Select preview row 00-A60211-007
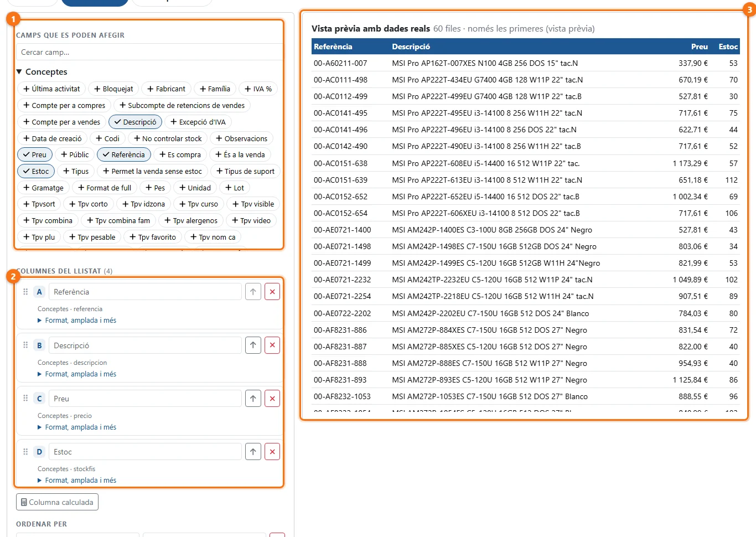This screenshot has width=756, height=537. (525, 63)
